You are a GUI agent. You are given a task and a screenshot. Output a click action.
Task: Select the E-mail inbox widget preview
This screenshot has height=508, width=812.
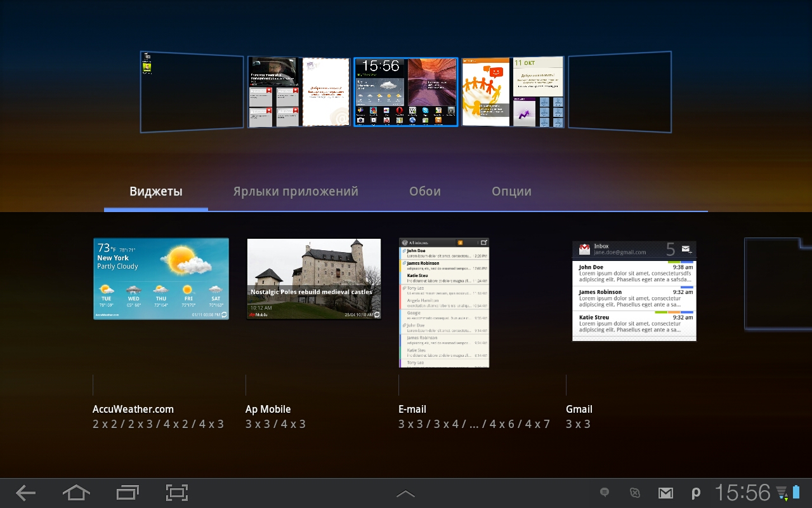tap(444, 303)
